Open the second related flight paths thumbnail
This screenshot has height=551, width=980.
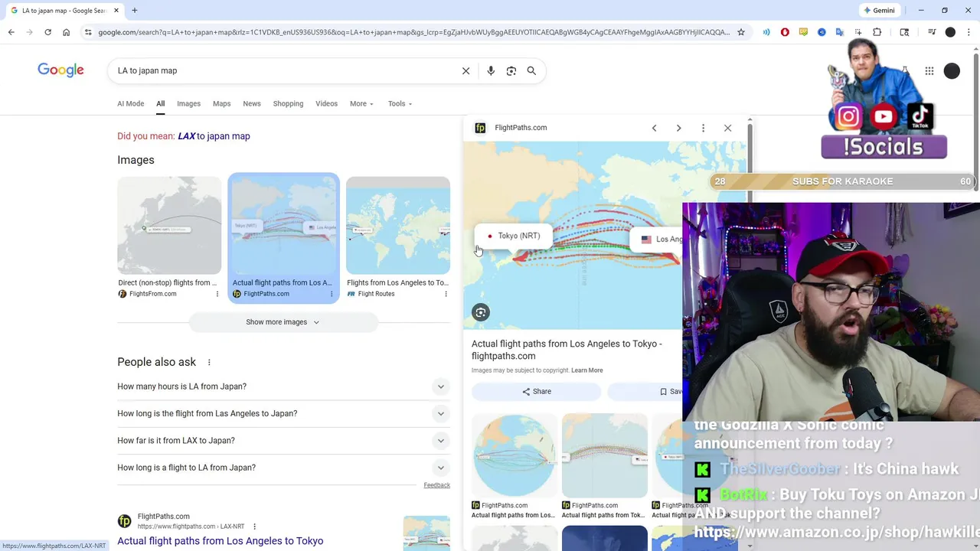pyautogui.click(x=605, y=455)
